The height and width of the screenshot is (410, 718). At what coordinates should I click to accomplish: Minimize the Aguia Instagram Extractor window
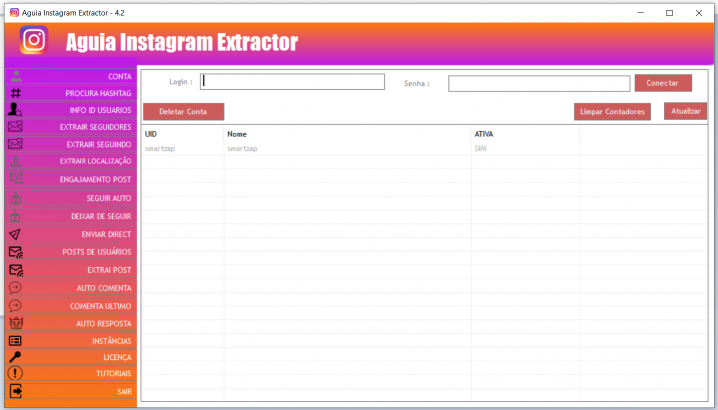click(641, 13)
